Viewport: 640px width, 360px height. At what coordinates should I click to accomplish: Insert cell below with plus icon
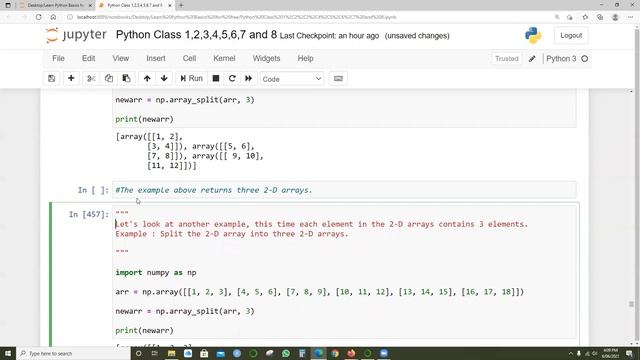[x=71, y=78]
